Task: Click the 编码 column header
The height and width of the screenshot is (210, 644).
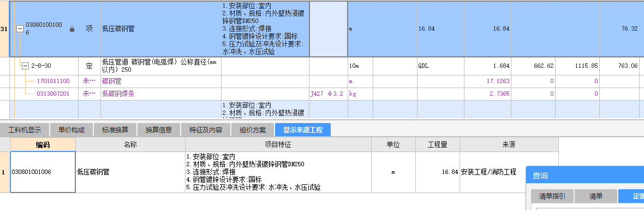Action: pyautogui.click(x=43, y=144)
